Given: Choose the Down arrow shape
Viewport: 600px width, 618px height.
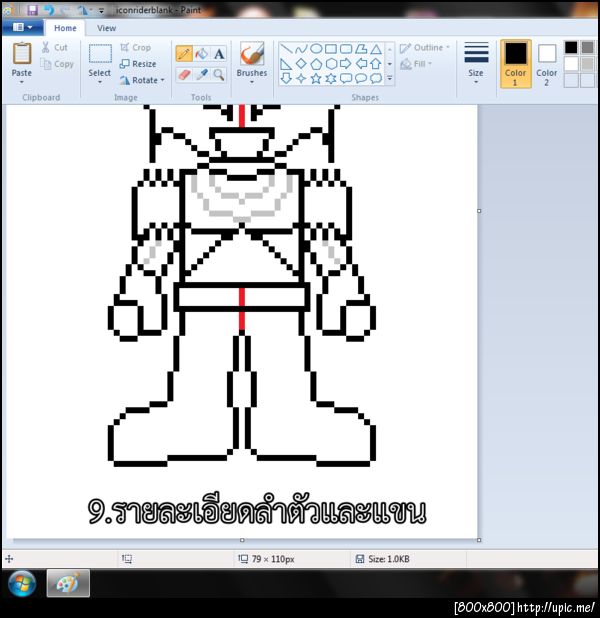Looking at the screenshot, I should [x=286, y=78].
